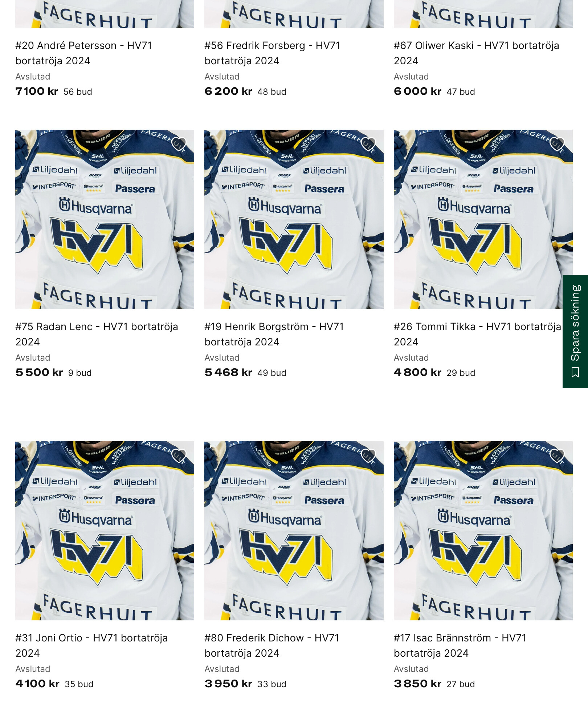The height and width of the screenshot is (709, 588).
Task: Open the #31 Joni Ortio jersey photo
Action: click(105, 531)
